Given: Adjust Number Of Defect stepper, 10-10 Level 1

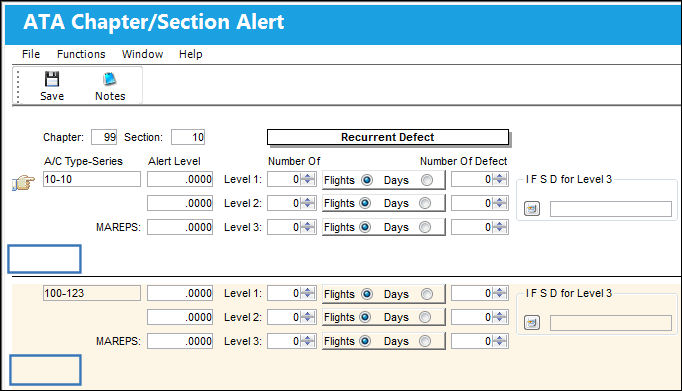Looking at the screenshot, I should [500, 179].
